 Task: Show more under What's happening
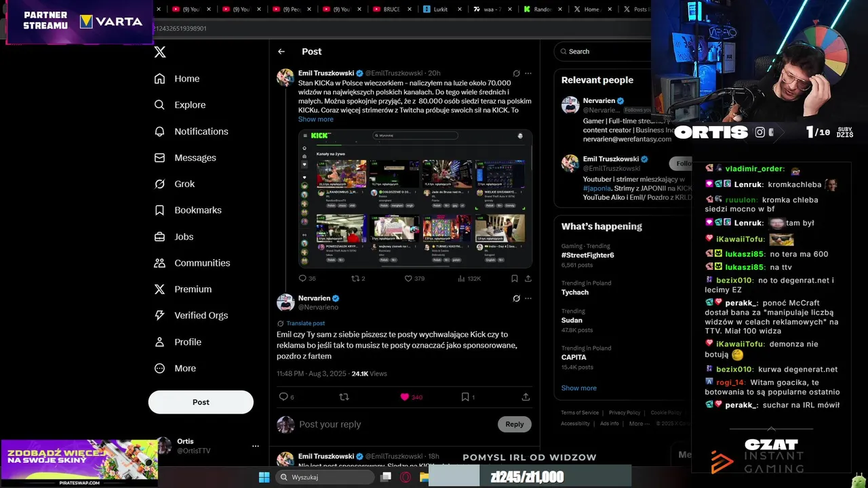click(x=579, y=388)
